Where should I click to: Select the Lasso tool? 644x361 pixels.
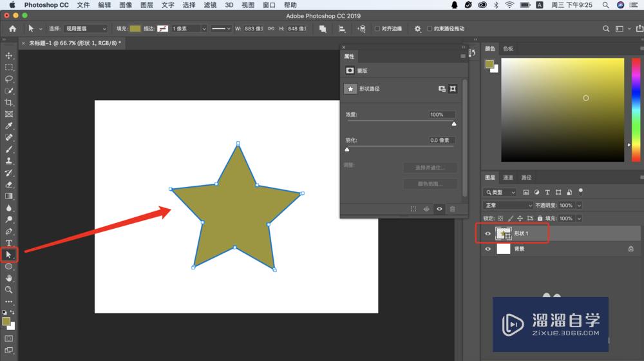8,79
